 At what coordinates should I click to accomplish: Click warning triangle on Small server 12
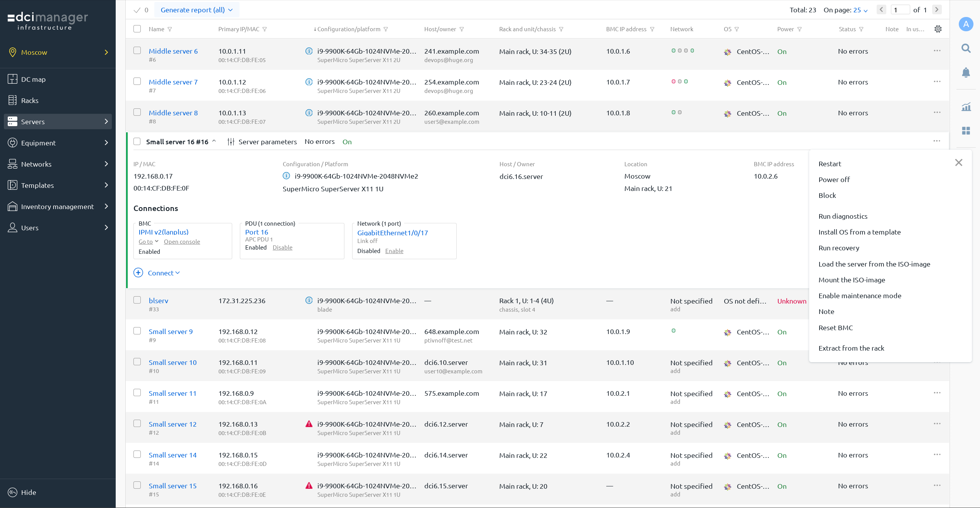(x=309, y=424)
